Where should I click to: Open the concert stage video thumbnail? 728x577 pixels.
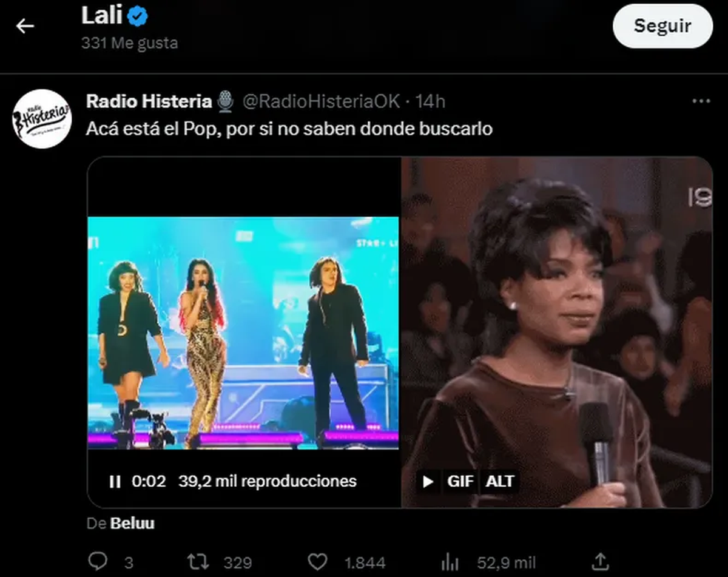[243, 332]
